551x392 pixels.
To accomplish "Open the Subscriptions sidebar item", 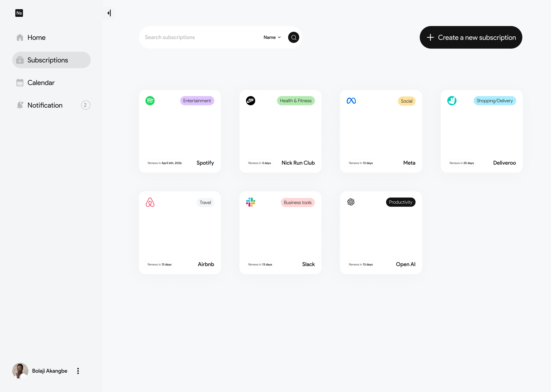I will 51,60.
